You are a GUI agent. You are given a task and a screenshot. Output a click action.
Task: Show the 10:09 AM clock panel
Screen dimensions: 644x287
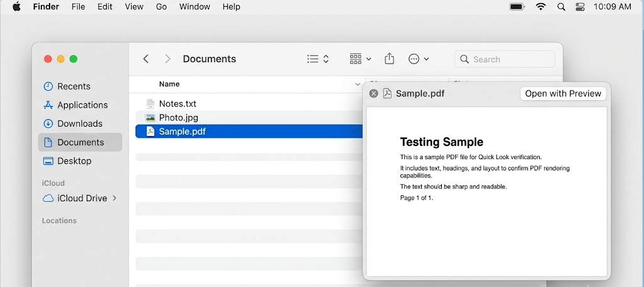[x=613, y=6]
